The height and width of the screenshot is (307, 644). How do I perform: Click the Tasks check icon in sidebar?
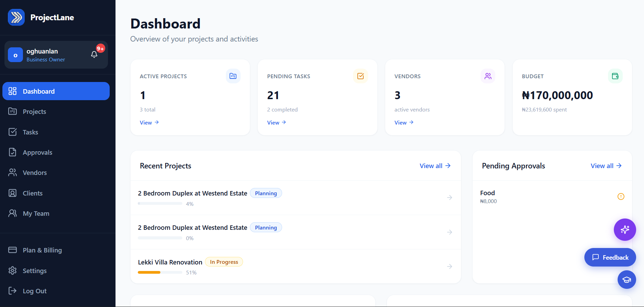point(13,132)
